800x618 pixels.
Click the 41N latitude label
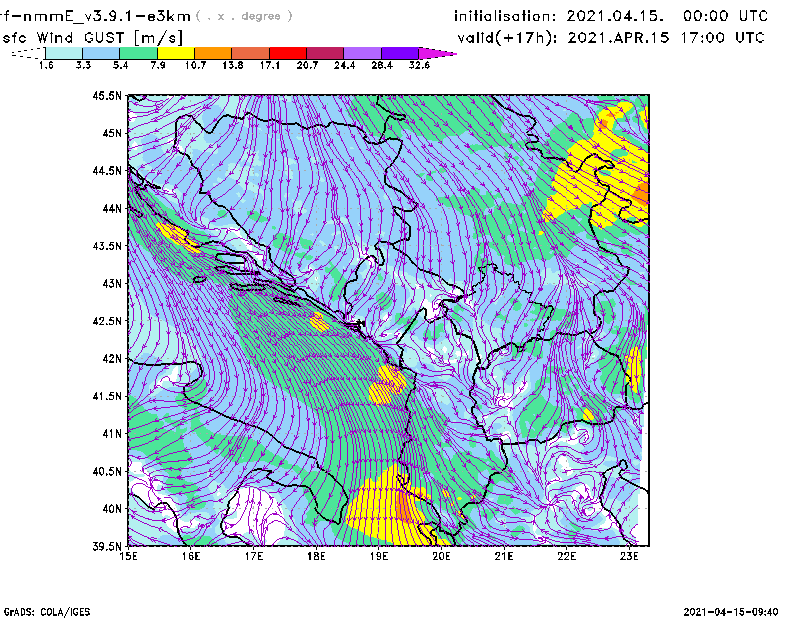point(112,433)
